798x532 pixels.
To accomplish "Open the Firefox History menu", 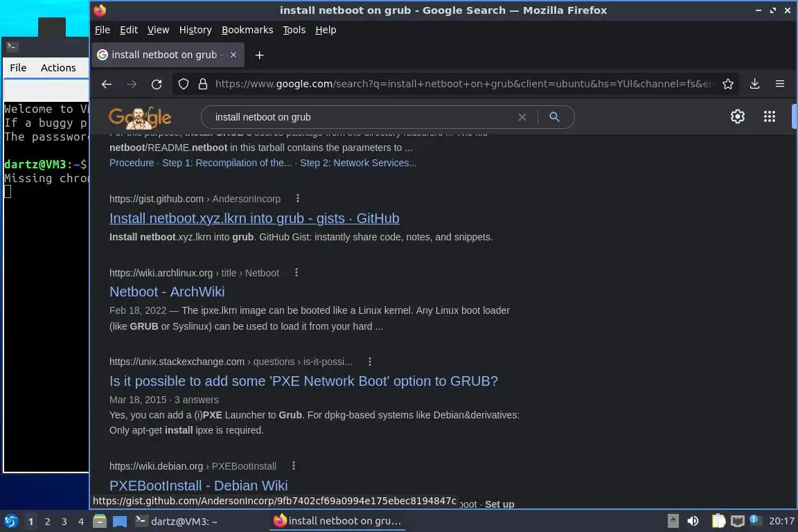I will click(195, 30).
